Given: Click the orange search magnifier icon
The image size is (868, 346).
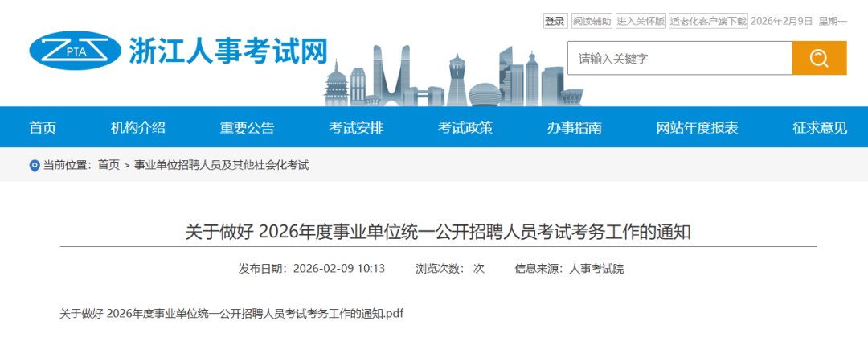Looking at the screenshot, I should [819, 58].
